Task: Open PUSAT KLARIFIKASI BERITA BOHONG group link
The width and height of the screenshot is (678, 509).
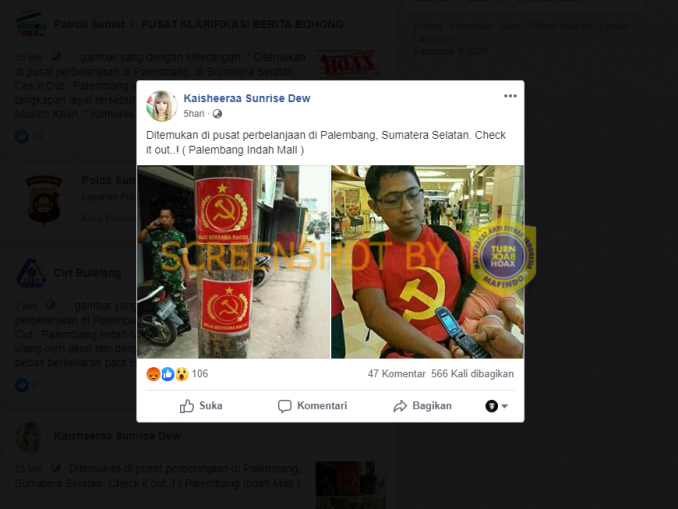Action: [x=242, y=24]
